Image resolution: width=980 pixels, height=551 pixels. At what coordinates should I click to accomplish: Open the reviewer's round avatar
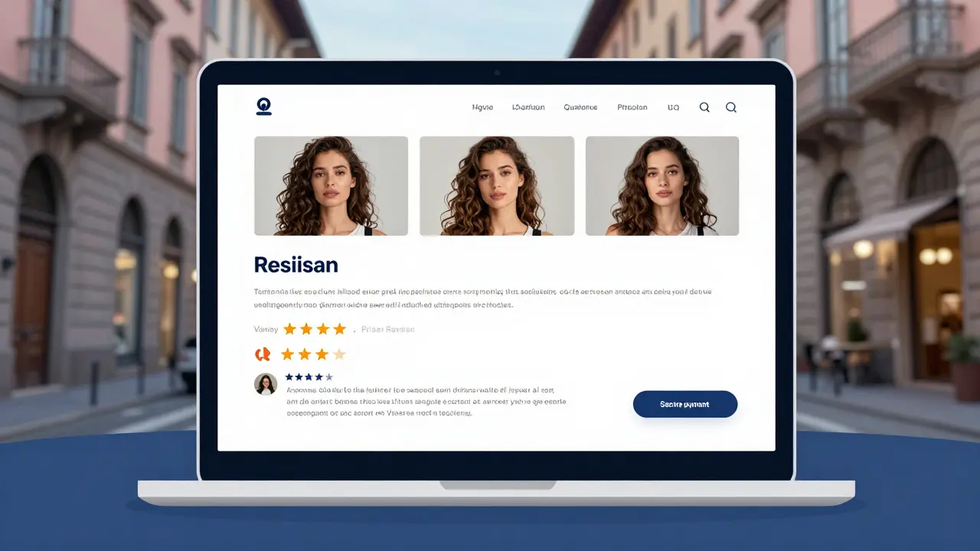tap(266, 383)
